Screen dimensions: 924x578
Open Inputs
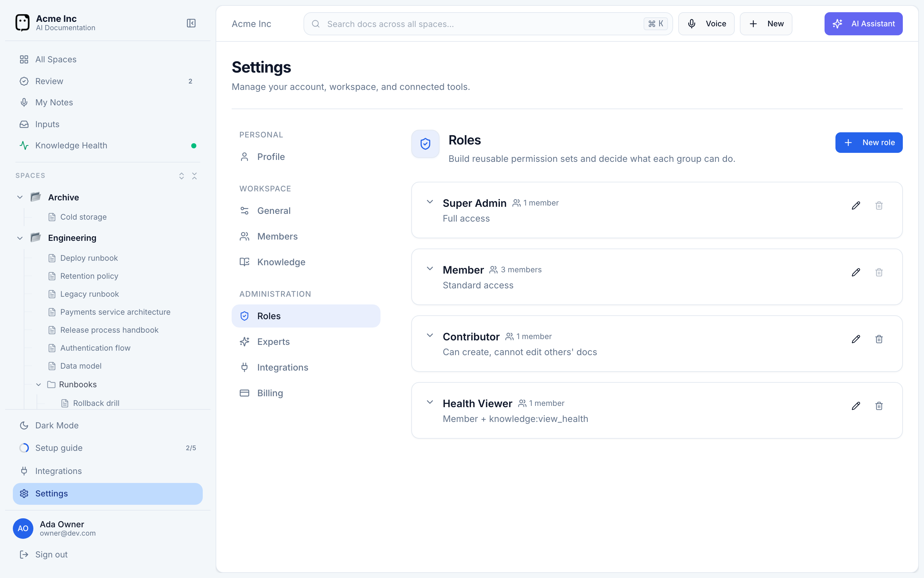tap(108, 124)
